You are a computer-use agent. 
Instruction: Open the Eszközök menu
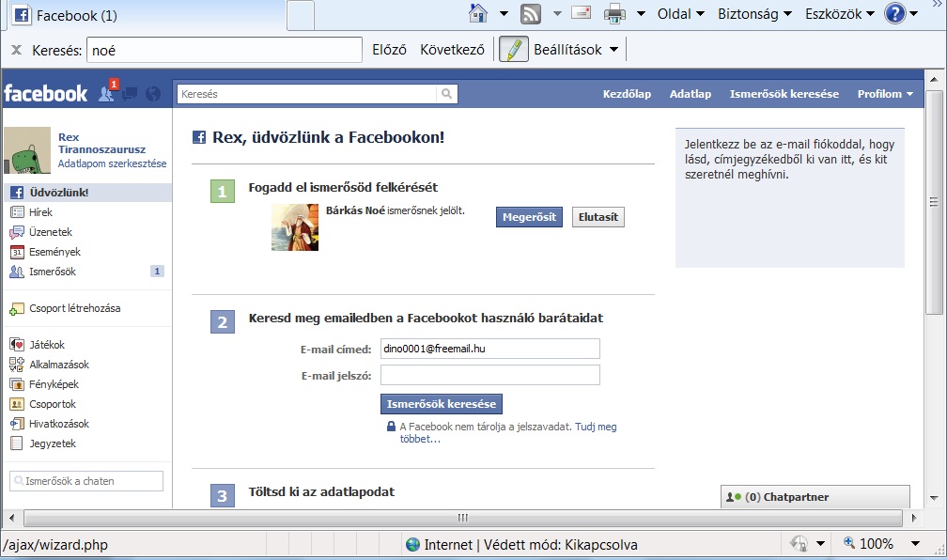coord(840,14)
